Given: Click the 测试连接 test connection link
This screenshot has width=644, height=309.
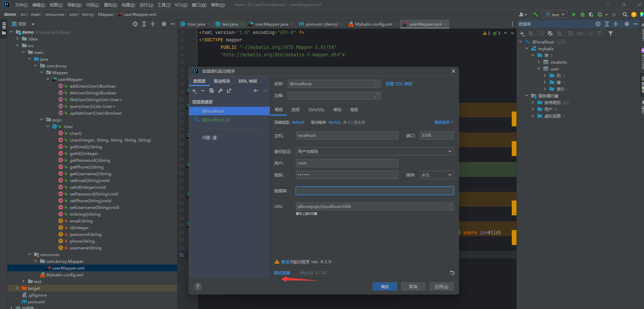Looking at the screenshot, I should coord(282,273).
